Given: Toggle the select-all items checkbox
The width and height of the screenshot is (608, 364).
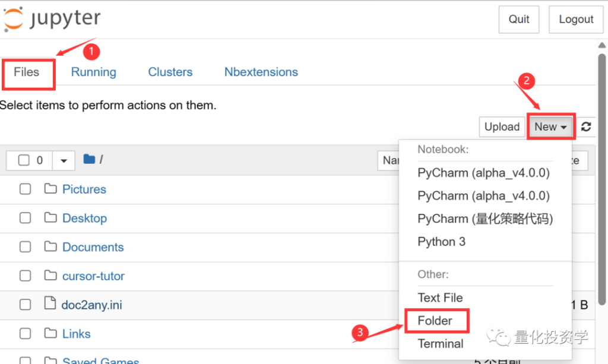Looking at the screenshot, I should (x=24, y=160).
